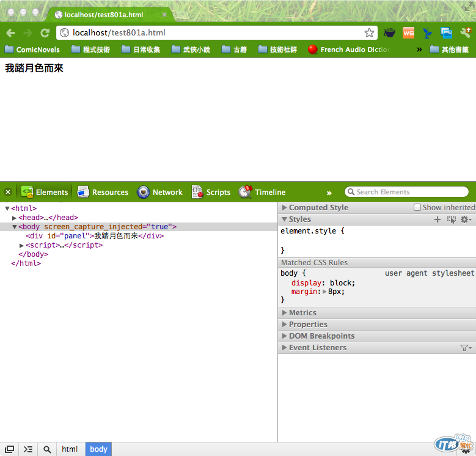Open Styles gear options menu
Screen dimensions: 476x456
[x=466, y=219]
